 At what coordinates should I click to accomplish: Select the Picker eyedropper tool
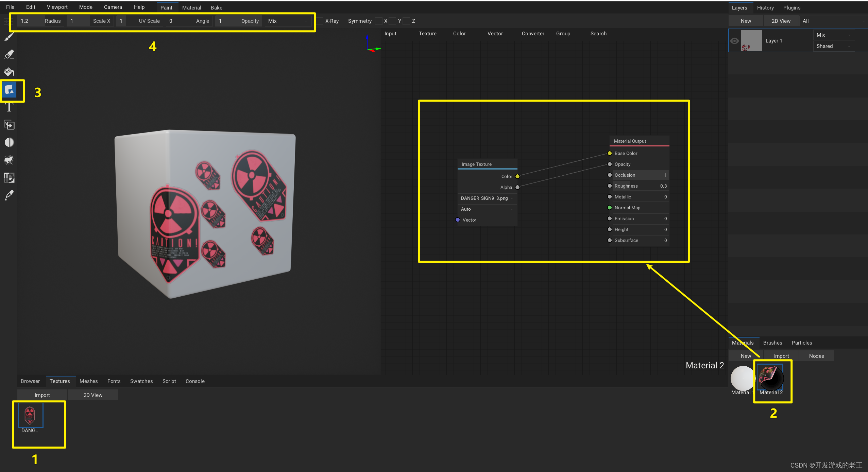click(x=9, y=195)
